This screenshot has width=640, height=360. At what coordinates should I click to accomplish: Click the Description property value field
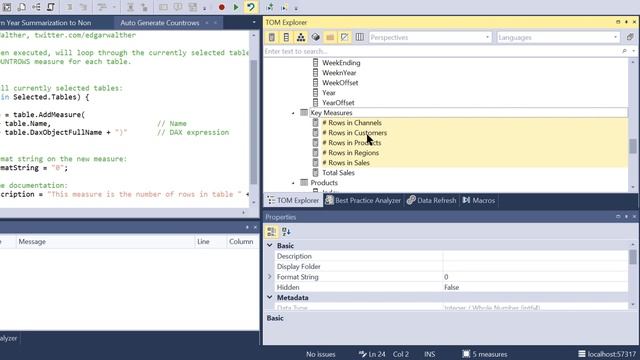click(535, 256)
